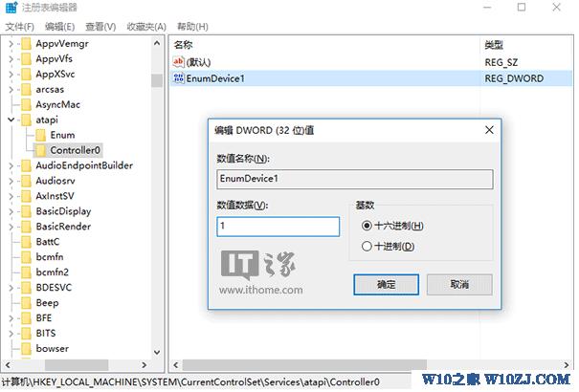This screenshot has width=579, height=392.
Task: Confirm with the 确定 button
Action: point(387,284)
